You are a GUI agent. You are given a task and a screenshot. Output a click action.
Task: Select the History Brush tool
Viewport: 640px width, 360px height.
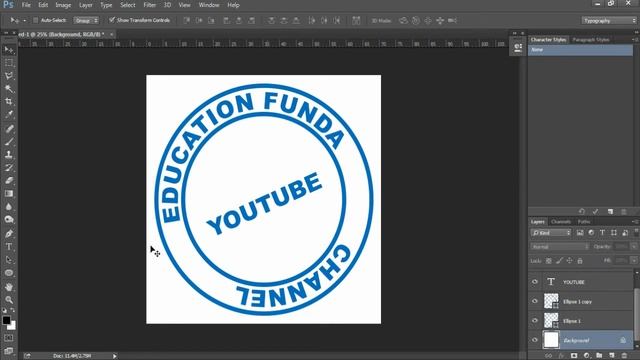tap(9, 168)
